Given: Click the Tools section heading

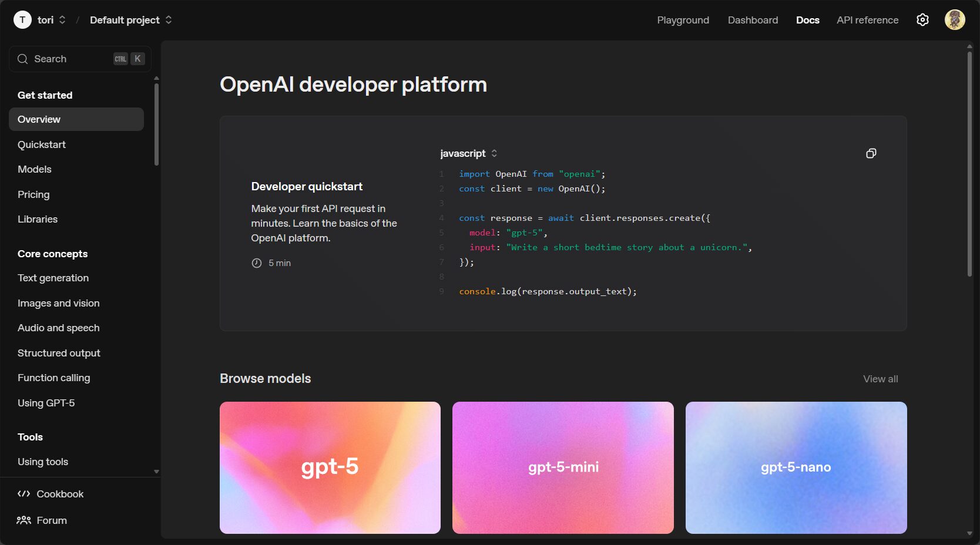Looking at the screenshot, I should coord(30,437).
